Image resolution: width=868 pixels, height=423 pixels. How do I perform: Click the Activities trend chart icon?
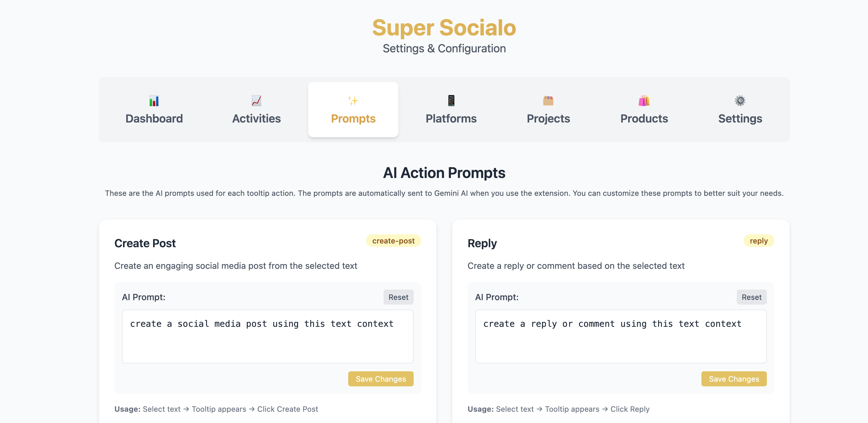(256, 101)
